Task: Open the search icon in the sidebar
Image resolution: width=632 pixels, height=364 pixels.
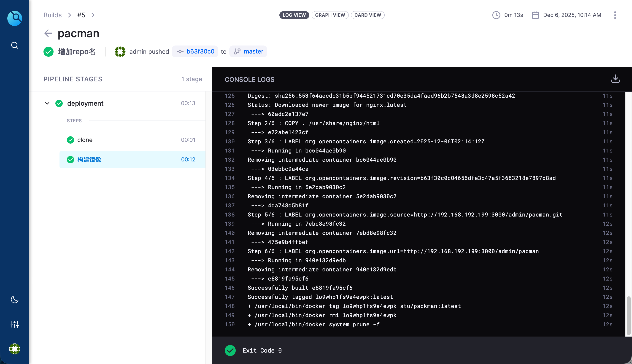Action: click(14, 45)
